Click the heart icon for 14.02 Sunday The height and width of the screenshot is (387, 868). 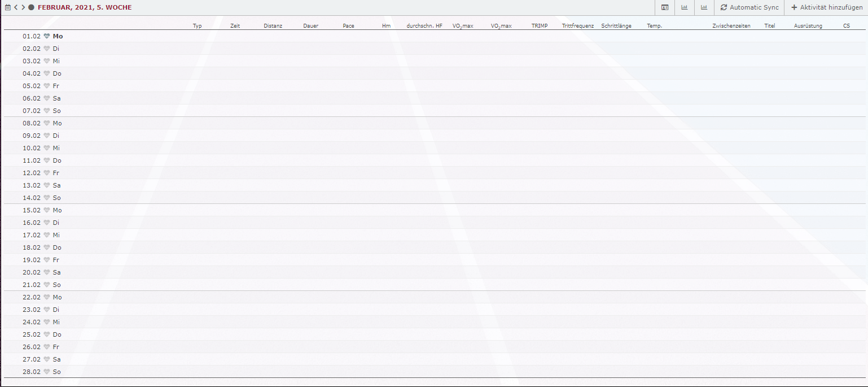(x=47, y=198)
